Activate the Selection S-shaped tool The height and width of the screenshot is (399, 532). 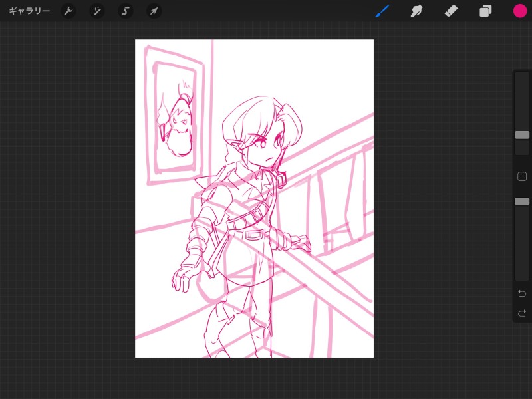125,11
